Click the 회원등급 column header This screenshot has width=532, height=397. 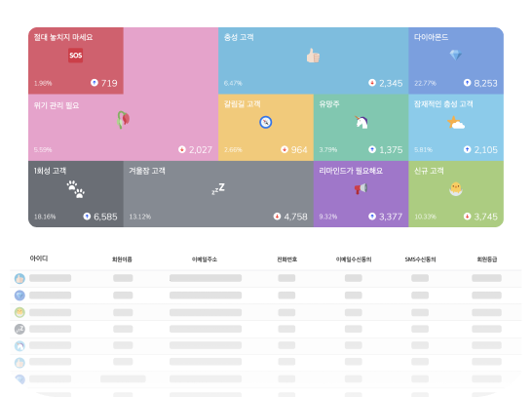[x=487, y=259]
